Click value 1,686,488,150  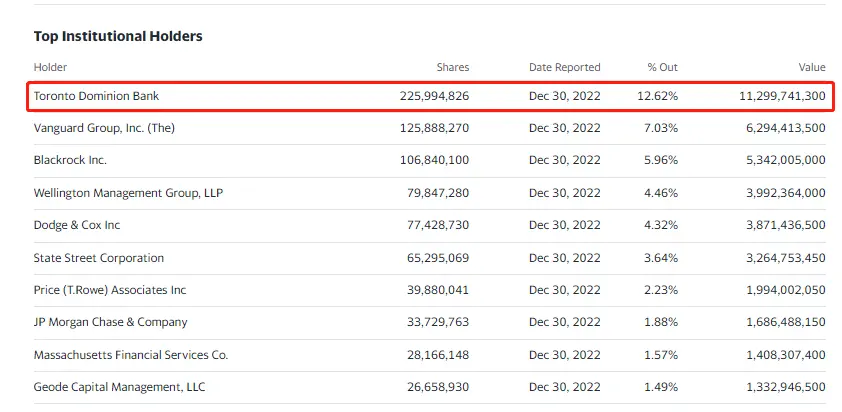point(786,322)
